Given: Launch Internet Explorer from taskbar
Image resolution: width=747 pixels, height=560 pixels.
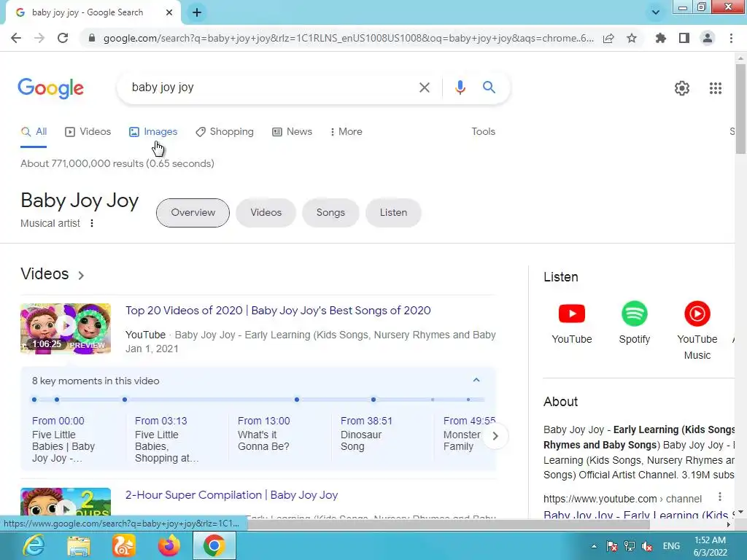Looking at the screenshot, I should pos(34,545).
